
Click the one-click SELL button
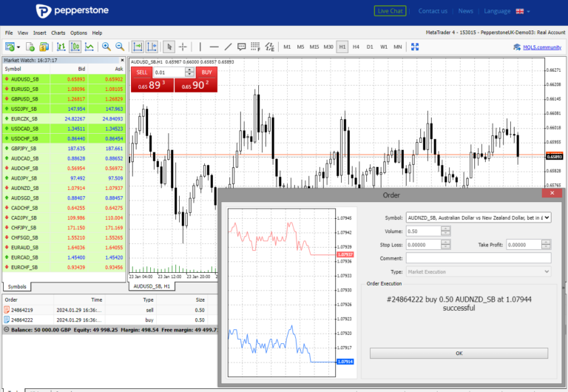[142, 72]
